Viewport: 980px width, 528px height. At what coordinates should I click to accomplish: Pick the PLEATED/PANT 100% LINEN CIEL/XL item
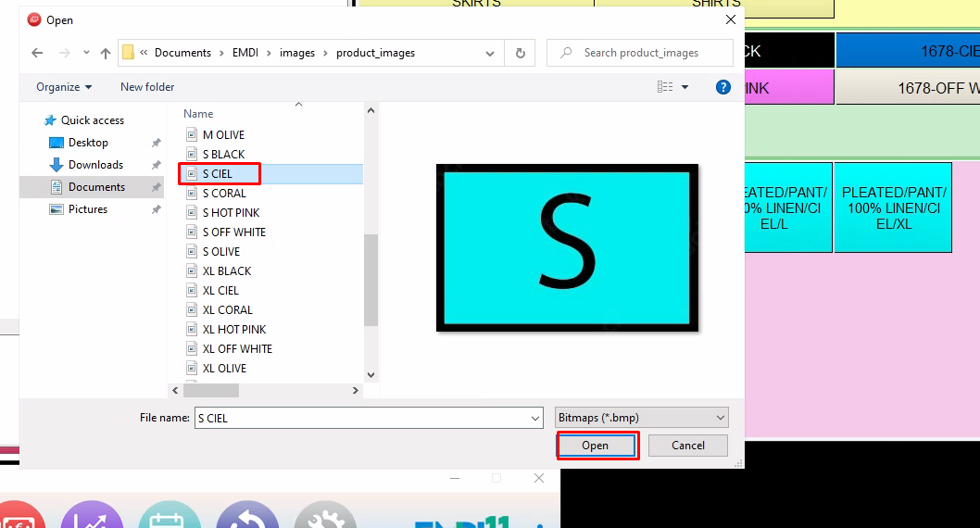click(893, 207)
